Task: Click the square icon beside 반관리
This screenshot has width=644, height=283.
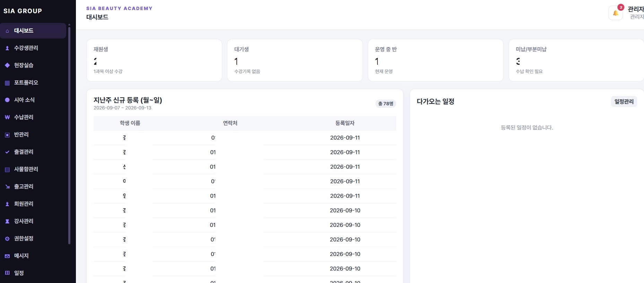Action: point(7,135)
